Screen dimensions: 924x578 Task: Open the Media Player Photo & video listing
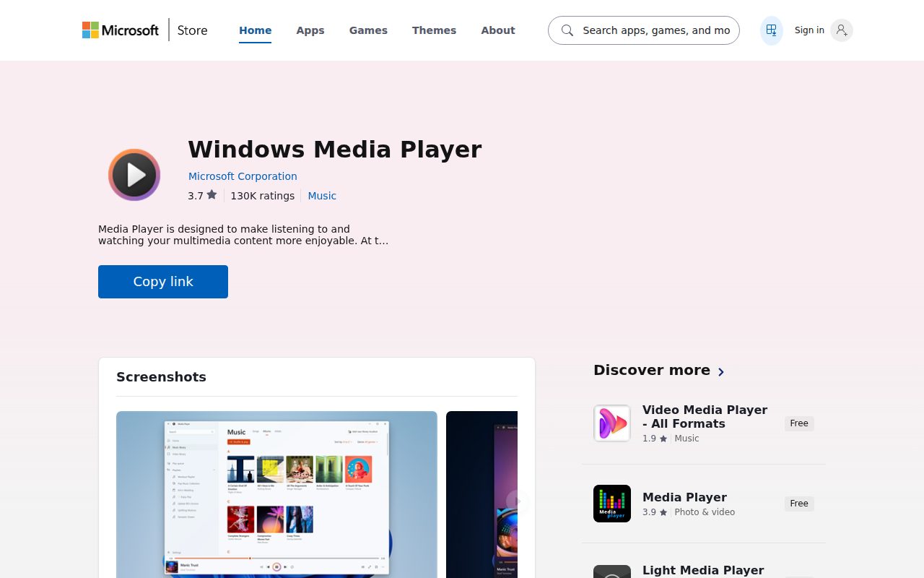click(684, 497)
